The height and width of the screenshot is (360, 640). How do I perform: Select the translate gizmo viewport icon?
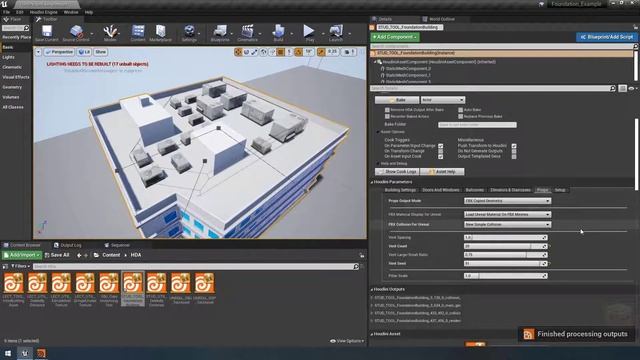tap(238, 52)
